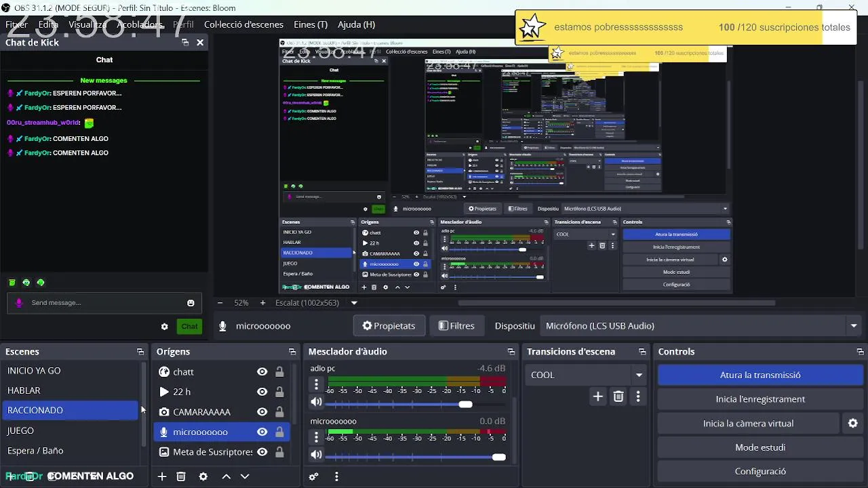Open the Eines (T) menu

311,24
